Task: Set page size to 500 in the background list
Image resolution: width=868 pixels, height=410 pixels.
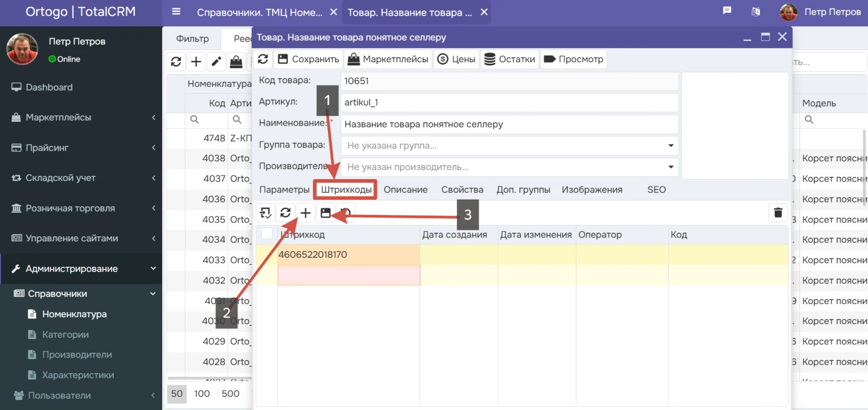Action: (230, 394)
